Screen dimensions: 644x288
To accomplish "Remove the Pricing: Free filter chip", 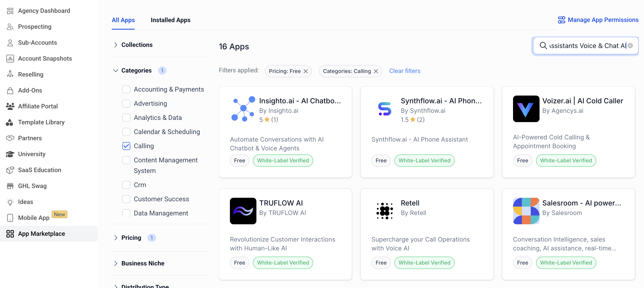I will point(306,71).
